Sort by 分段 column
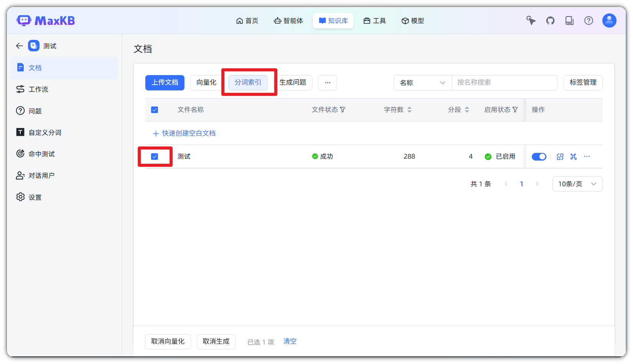The image size is (633, 364). click(x=467, y=110)
